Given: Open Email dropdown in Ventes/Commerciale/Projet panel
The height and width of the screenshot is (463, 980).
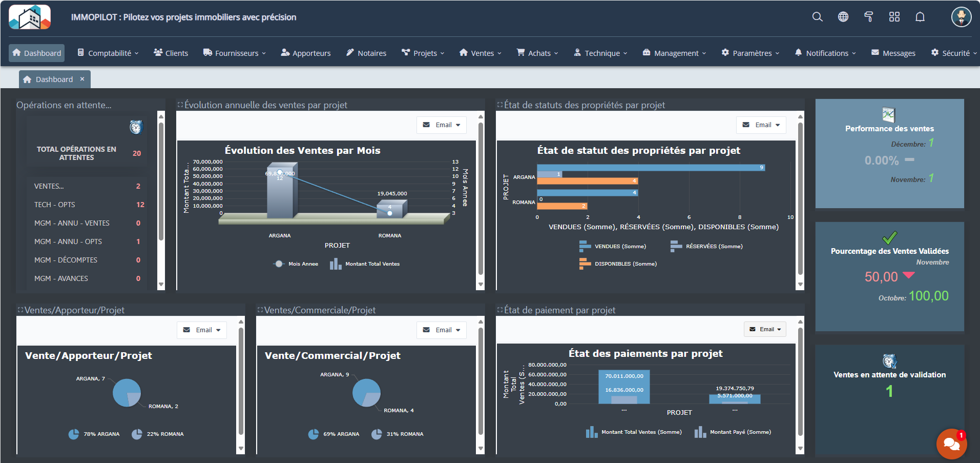Looking at the screenshot, I should click(x=442, y=330).
